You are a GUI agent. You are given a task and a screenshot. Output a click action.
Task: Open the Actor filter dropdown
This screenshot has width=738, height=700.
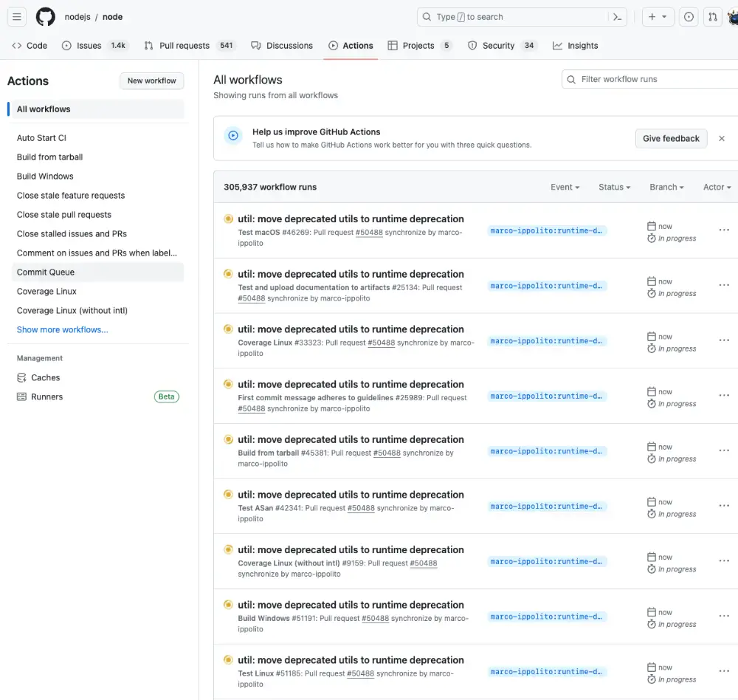coord(717,188)
